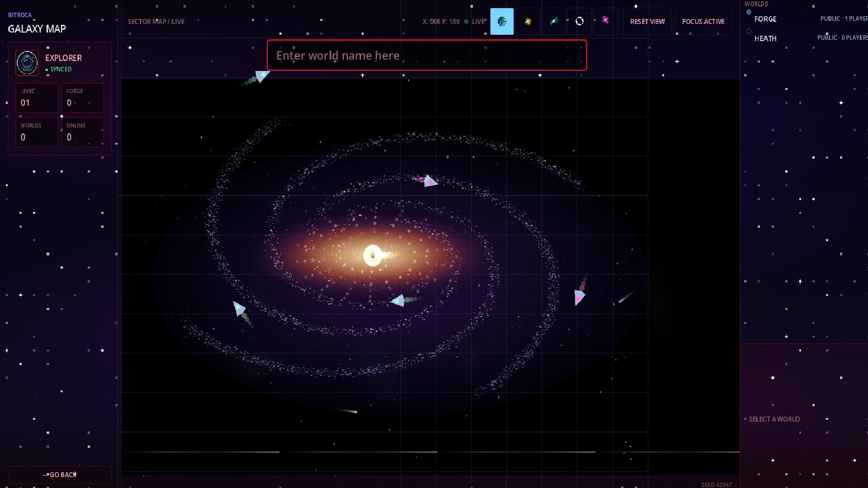
Task: Click the ship in the lower-left spiral arm
Action: [238, 308]
